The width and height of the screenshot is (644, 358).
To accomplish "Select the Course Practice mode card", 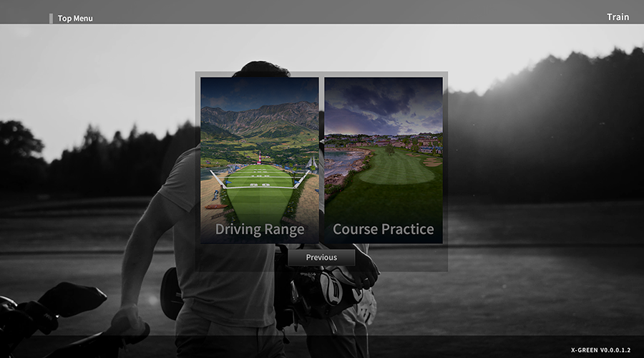I will click(x=384, y=160).
